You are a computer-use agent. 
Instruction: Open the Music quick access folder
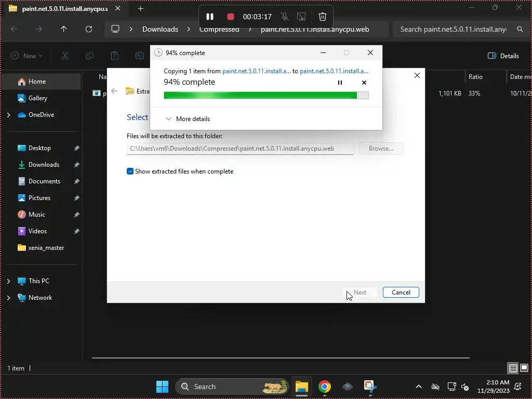pyautogui.click(x=36, y=215)
